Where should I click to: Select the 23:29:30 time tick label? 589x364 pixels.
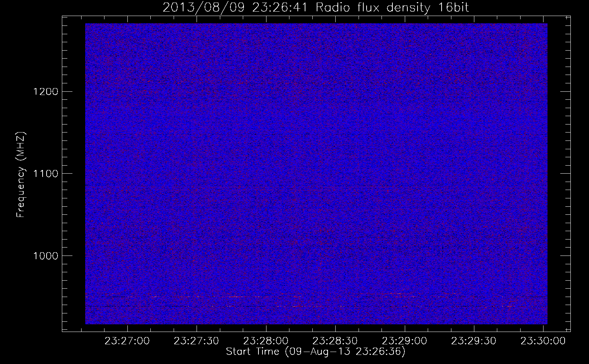point(474,341)
